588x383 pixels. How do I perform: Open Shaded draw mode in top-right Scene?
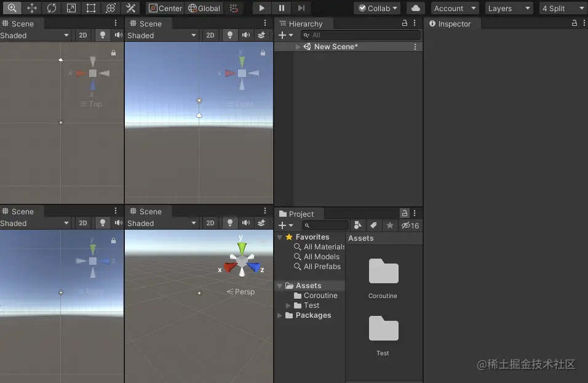pos(162,35)
